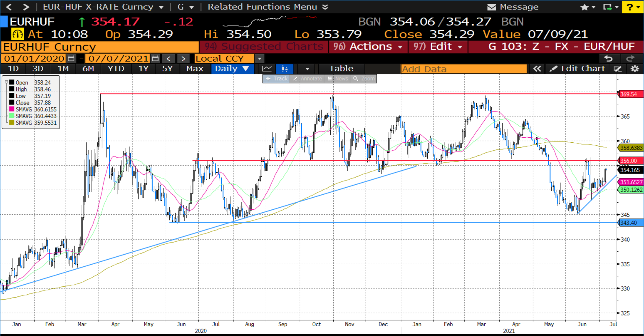Activate the Track crosshair tool
The image size is (644, 336).
tap(276, 79)
